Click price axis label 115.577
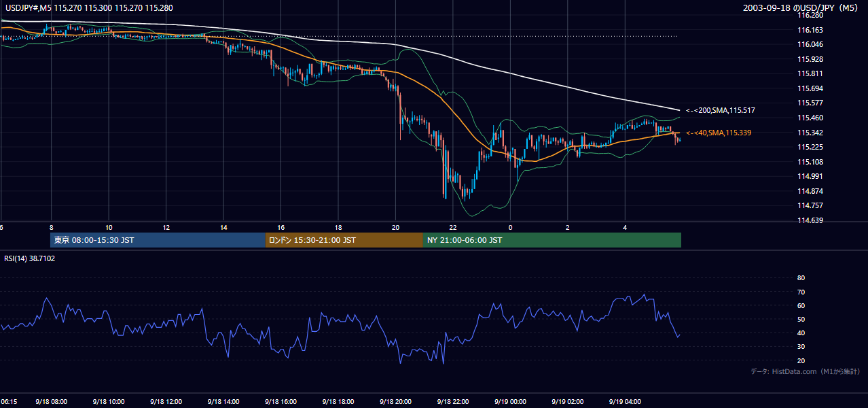 (810, 103)
